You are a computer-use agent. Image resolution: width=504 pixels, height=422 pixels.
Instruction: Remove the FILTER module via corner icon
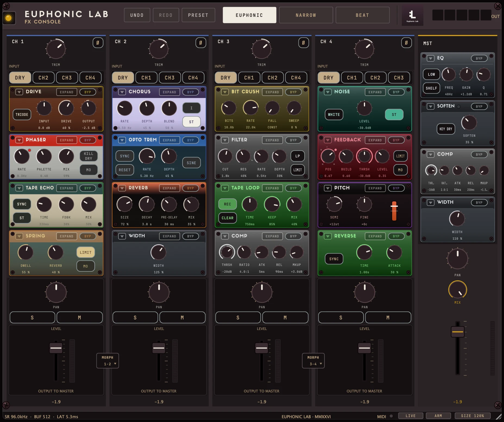tap(305, 137)
